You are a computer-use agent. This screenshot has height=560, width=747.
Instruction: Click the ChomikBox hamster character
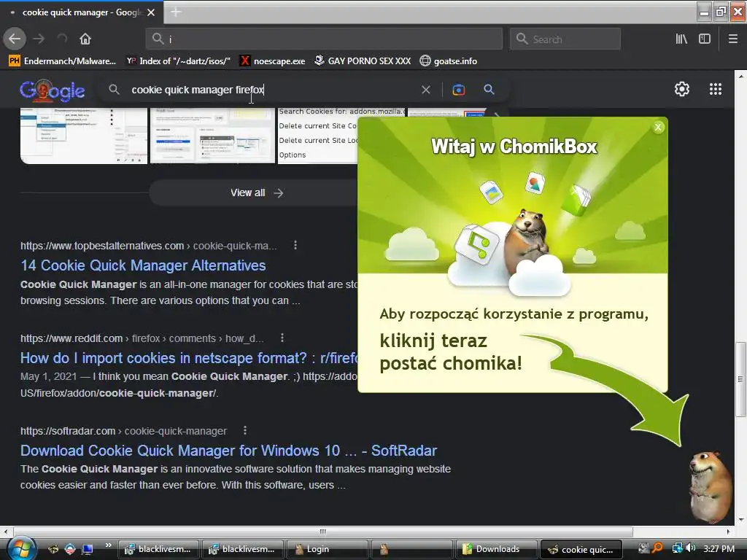(x=710, y=486)
